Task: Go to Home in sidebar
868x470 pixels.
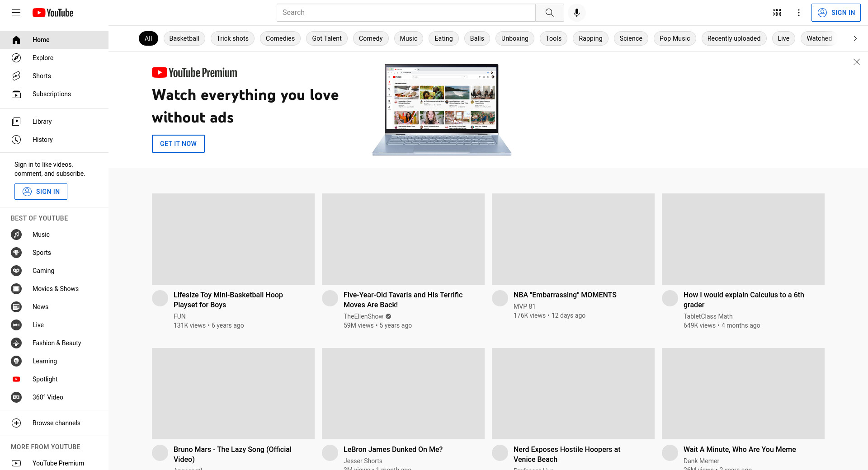Action: point(54,40)
